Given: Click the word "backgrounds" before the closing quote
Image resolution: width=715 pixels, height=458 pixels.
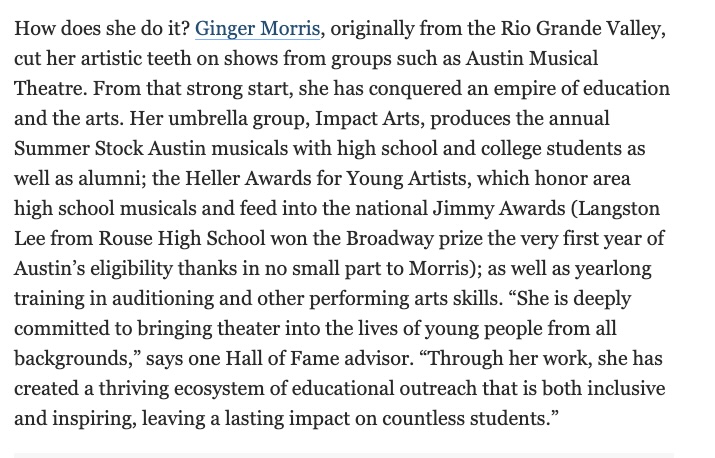Looking at the screenshot, I should tap(72, 359).
